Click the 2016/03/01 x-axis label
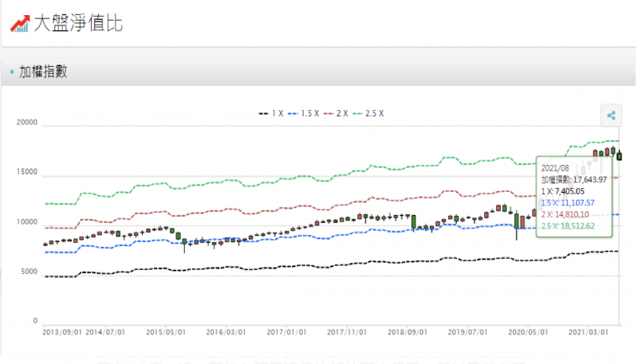The height and width of the screenshot is (364, 638). (x=226, y=332)
